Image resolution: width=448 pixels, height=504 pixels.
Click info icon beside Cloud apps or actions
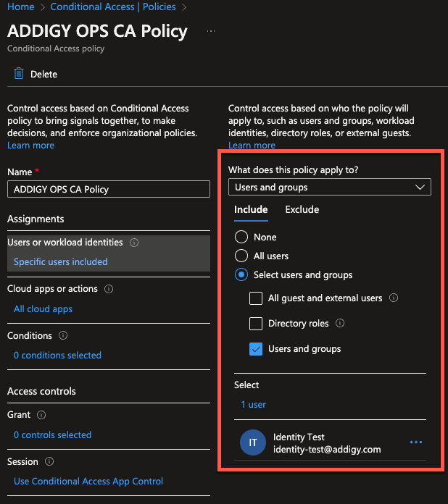click(x=109, y=289)
